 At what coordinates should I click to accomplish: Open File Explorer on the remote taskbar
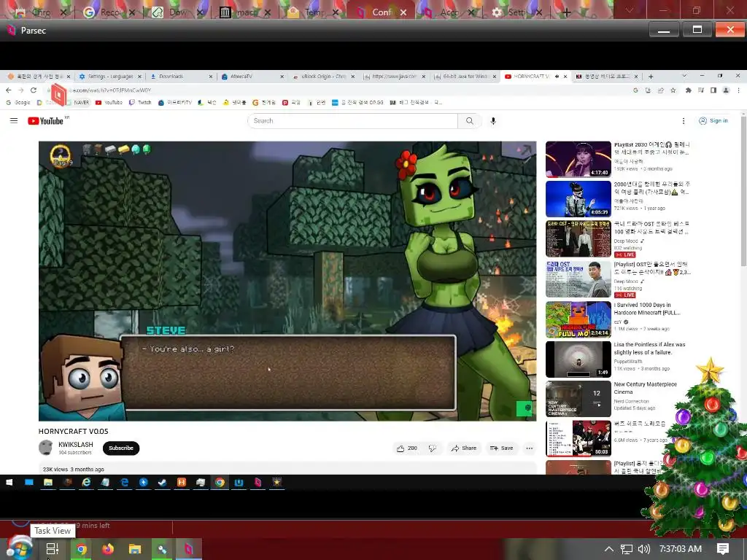tap(48, 483)
